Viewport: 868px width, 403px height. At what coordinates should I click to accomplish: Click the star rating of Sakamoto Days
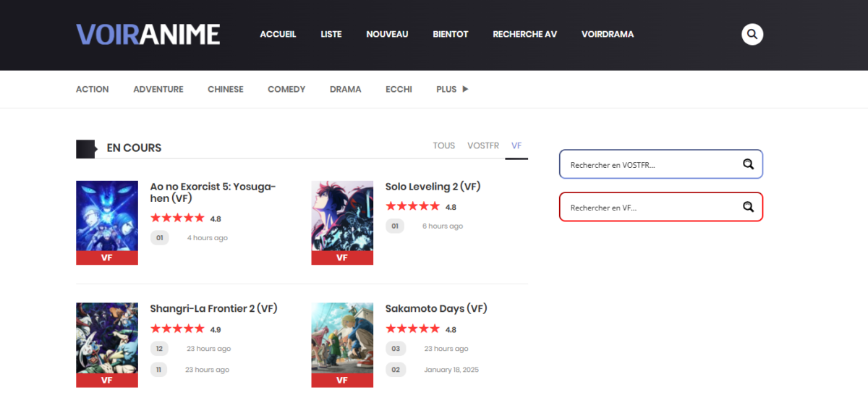tap(412, 328)
